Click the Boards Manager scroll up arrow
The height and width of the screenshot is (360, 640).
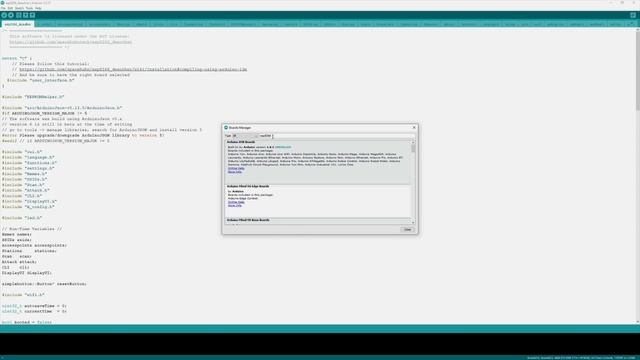pos(413,142)
